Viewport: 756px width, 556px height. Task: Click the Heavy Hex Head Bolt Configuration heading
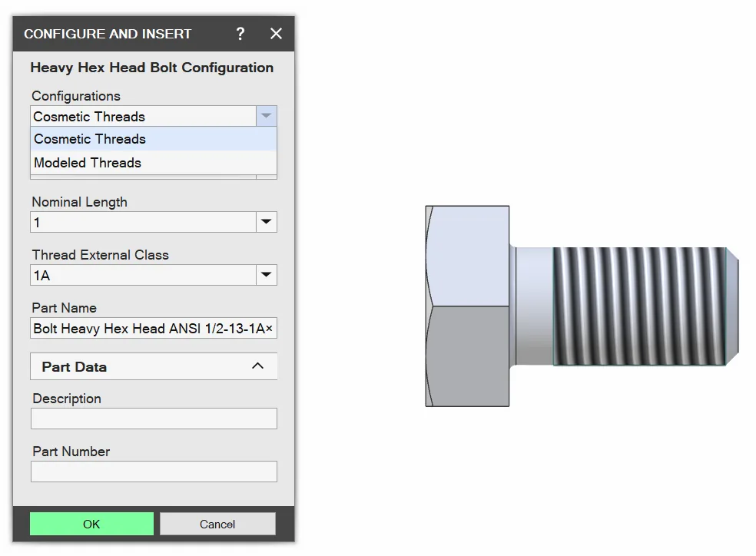click(152, 68)
